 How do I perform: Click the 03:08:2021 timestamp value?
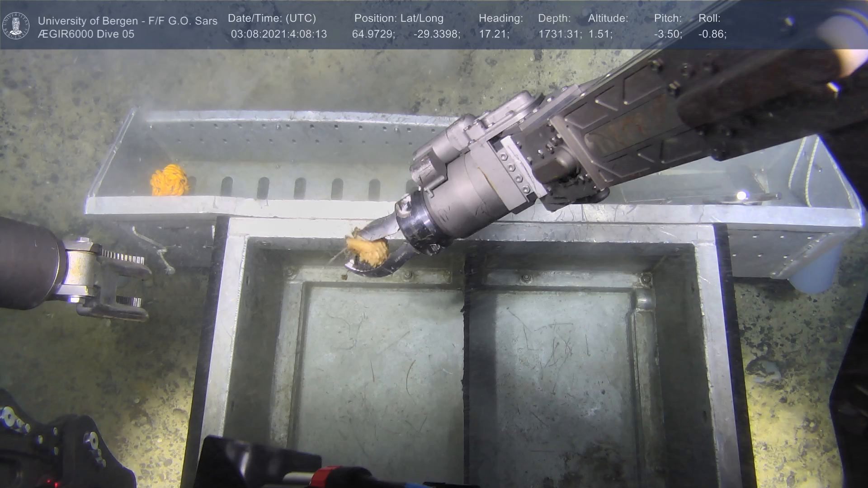click(278, 34)
